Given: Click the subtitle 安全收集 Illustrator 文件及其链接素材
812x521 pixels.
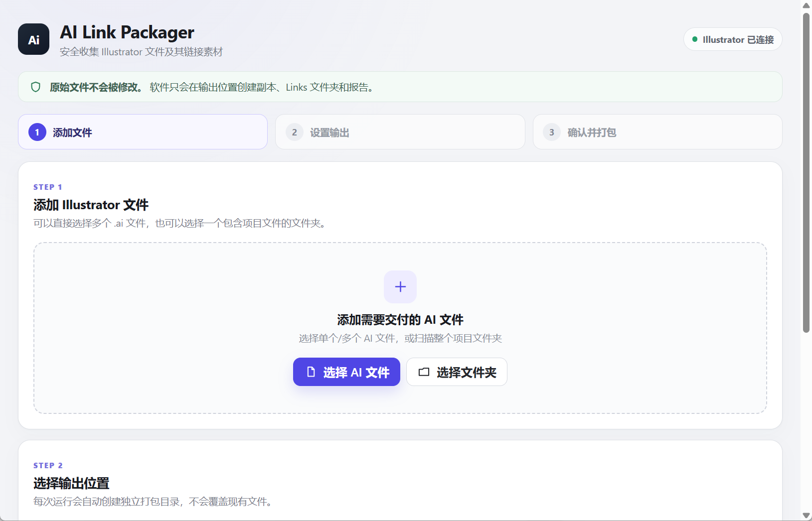Looking at the screenshot, I should (x=141, y=52).
